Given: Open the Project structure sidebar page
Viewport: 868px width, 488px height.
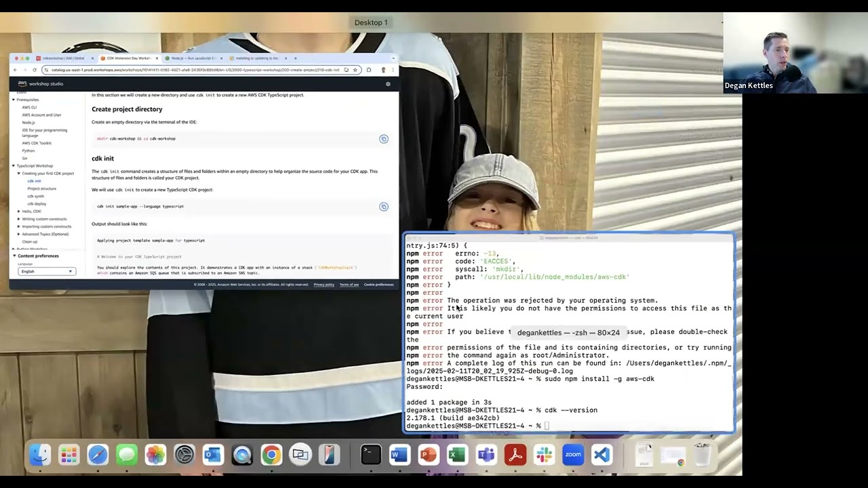Looking at the screenshot, I should click(42, 188).
